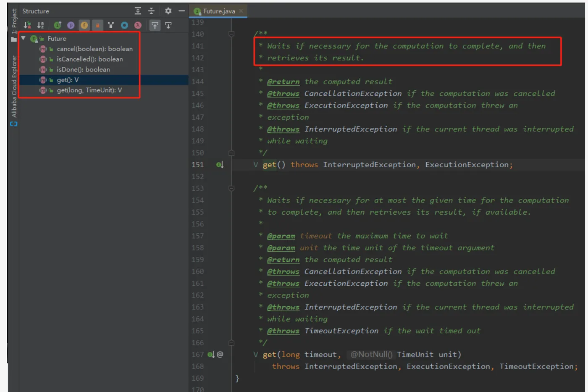Switch to the Future.java editor tab

(x=219, y=11)
